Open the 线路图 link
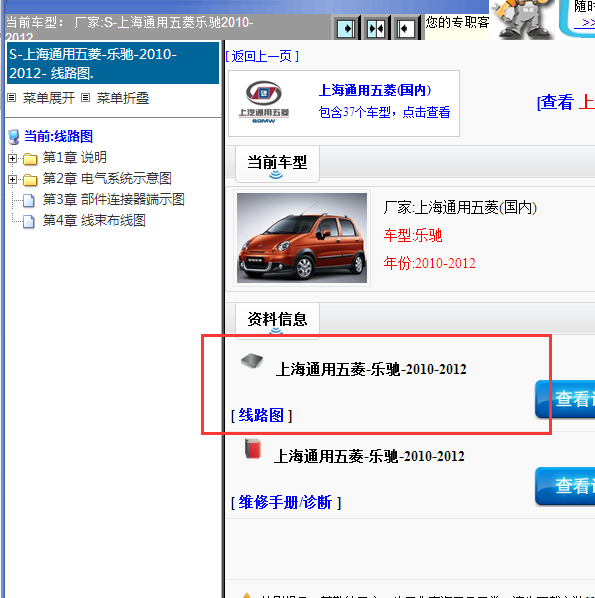This screenshot has width=595, height=598. (261, 415)
